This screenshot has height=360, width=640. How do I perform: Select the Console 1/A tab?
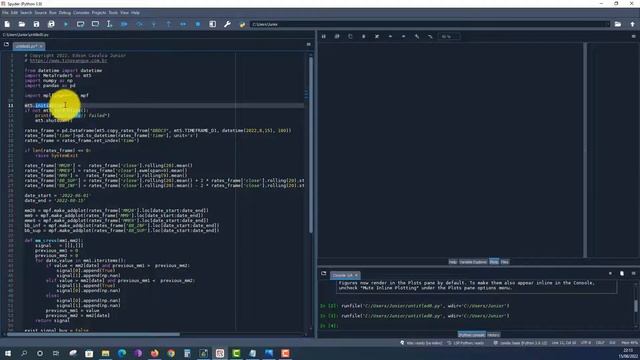pos(345,276)
